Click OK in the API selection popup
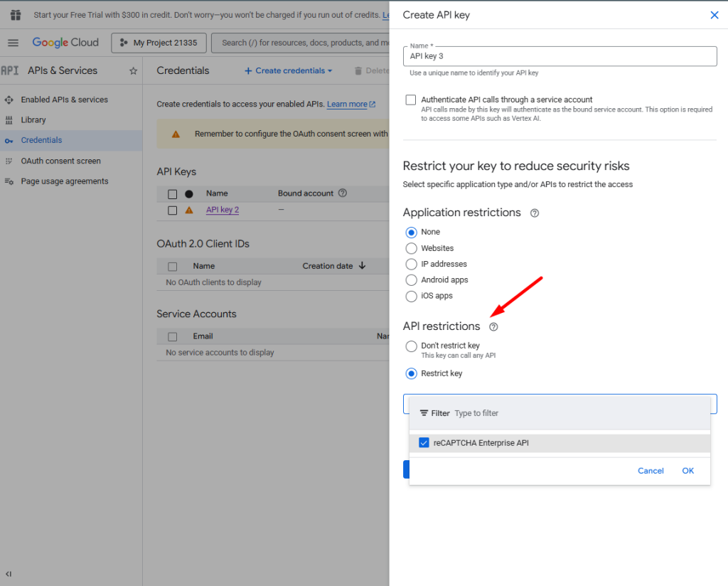 687,471
